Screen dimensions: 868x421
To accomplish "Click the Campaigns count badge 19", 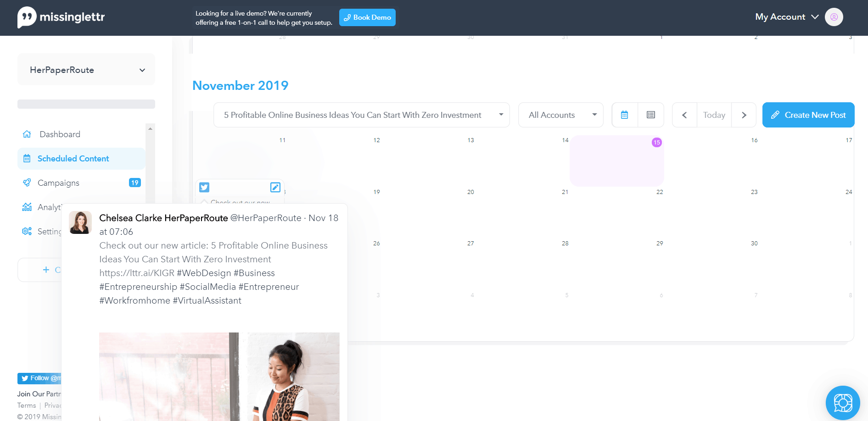I will 134,183.
